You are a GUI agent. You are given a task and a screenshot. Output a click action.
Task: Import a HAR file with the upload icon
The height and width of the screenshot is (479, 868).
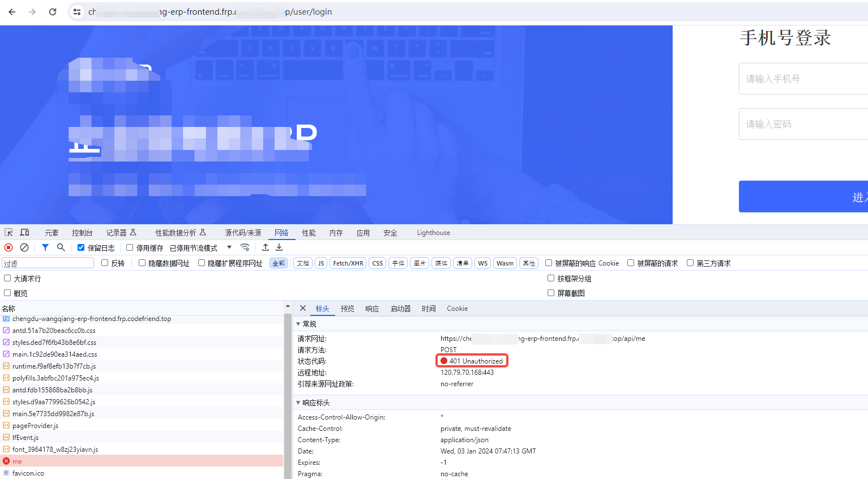tap(266, 247)
